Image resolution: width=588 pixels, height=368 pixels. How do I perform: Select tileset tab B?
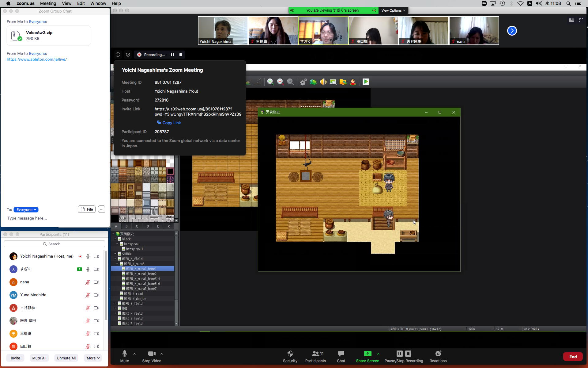pos(126,226)
